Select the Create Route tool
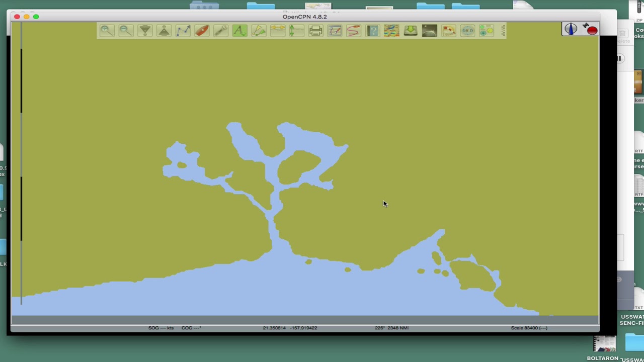Viewport: 644px width, 362px height. coord(183,31)
